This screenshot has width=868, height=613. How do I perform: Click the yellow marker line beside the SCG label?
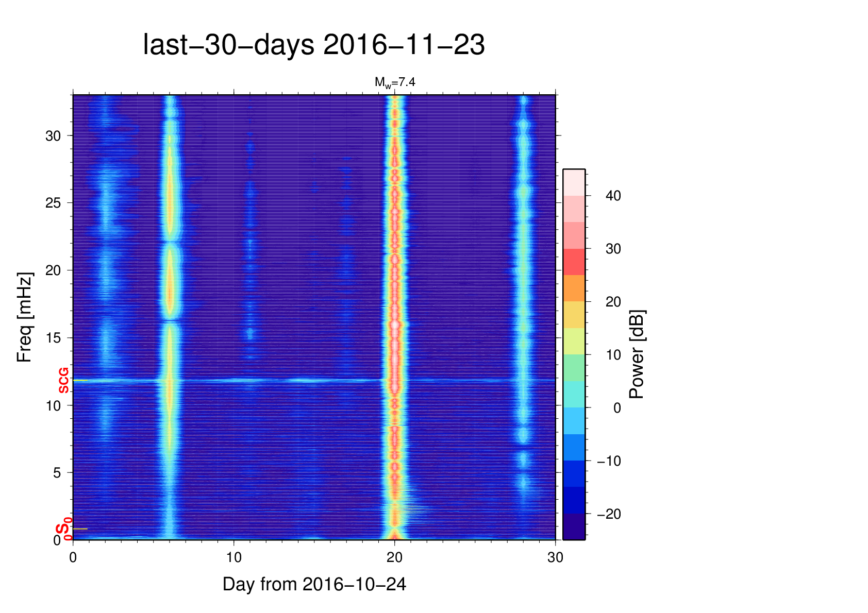point(80,381)
